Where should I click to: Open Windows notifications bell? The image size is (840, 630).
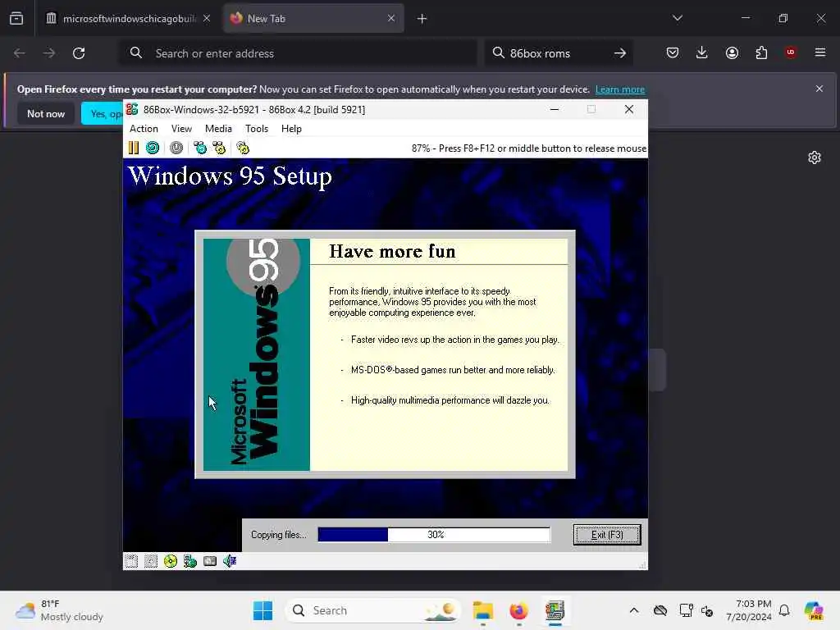pos(784,610)
